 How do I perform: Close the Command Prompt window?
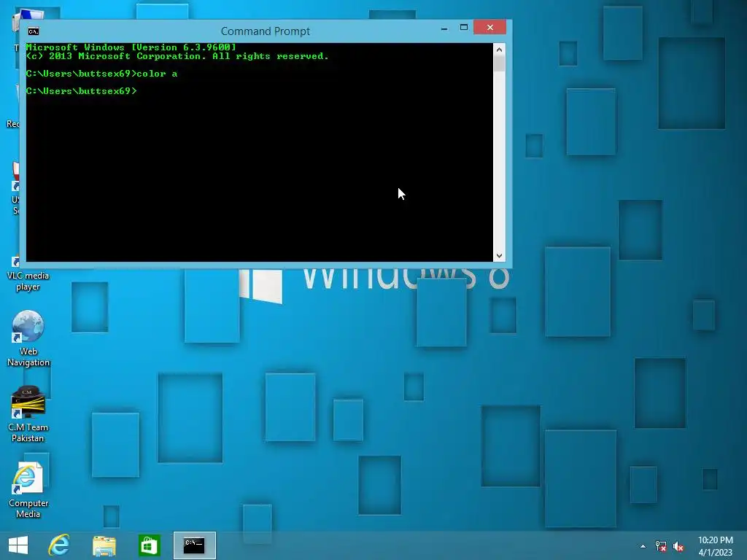pyautogui.click(x=489, y=28)
